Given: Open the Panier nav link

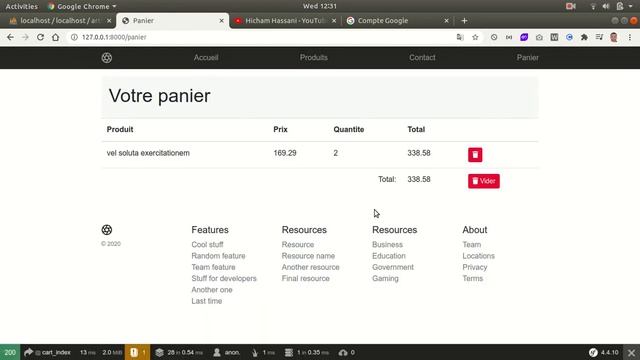Looking at the screenshot, I should coord(527,58).
